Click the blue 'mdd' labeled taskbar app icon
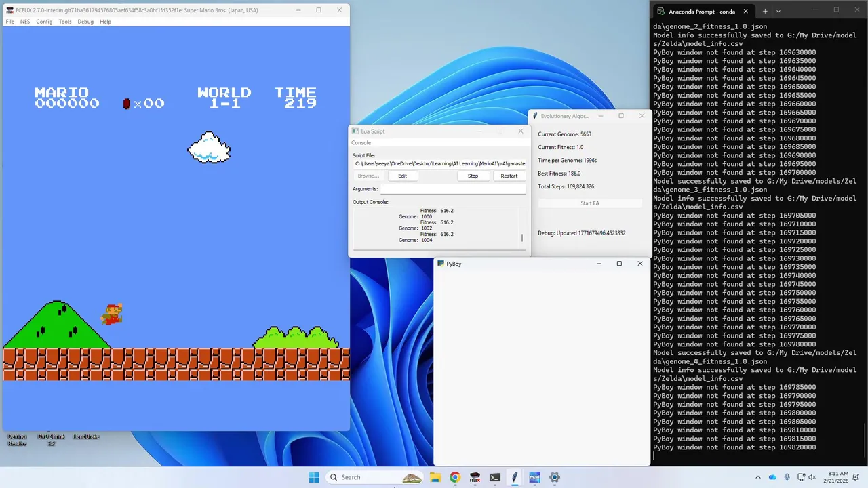The width and height of the screenshot is (868, 488). 534,477
